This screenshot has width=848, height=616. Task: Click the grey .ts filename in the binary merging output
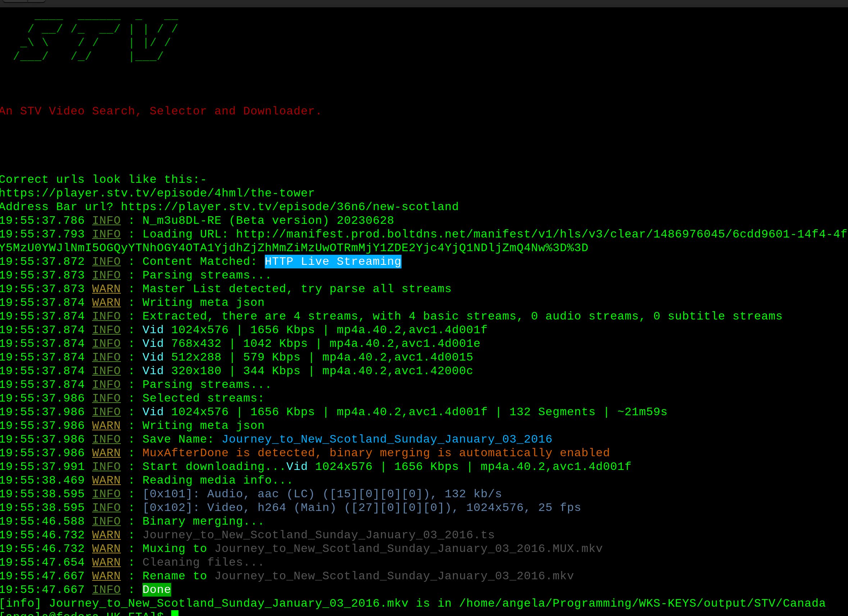[318, 535]
